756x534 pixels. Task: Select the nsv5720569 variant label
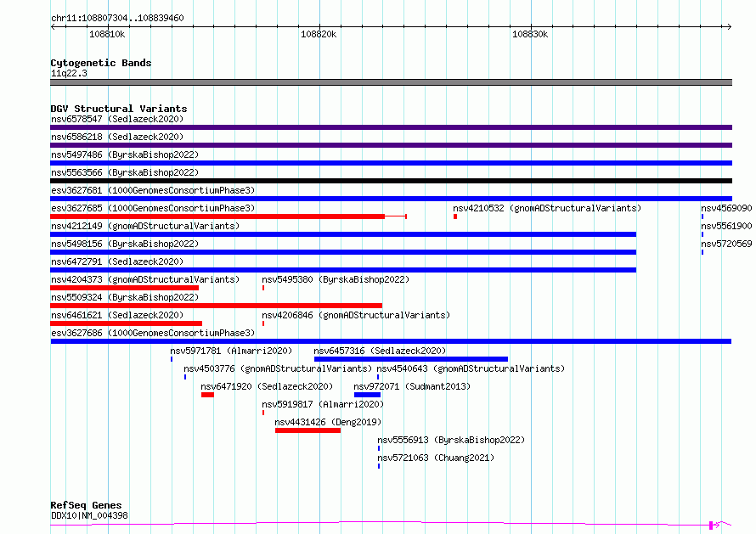tap(726, 244)
